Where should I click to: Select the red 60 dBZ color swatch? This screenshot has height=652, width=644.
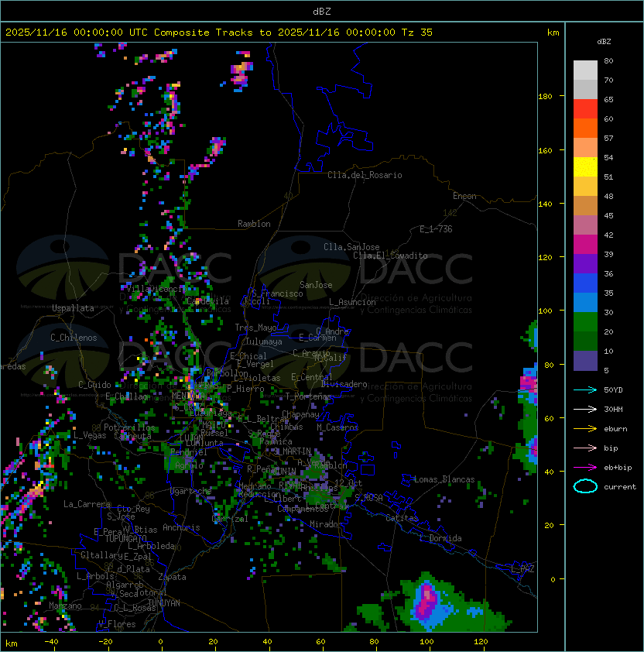tap(585, 109)
